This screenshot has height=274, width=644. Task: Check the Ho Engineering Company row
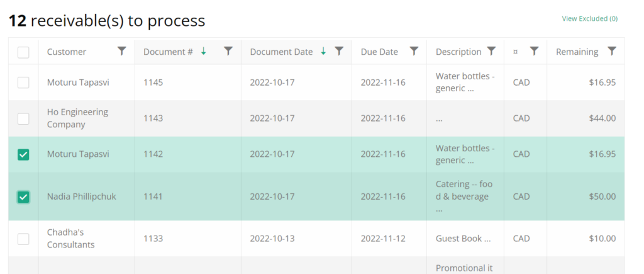coord(23,118)
